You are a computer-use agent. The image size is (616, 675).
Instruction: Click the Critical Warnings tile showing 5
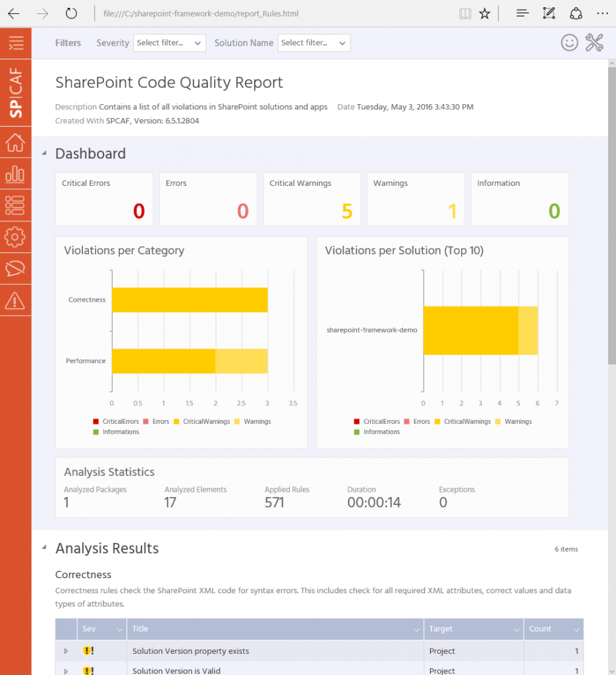[x=312, y=199]
